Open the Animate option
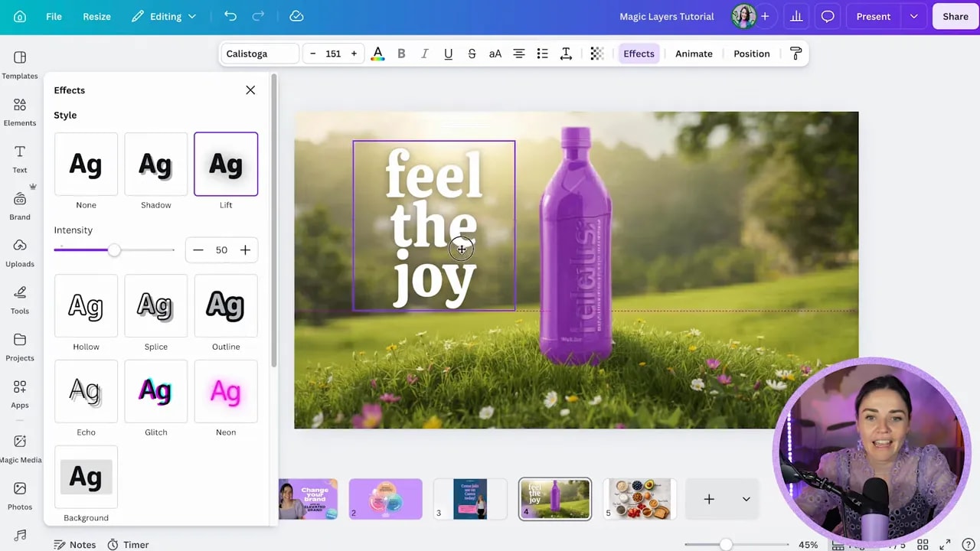Image resolution: width=980 pixels, height=551 pixels. click(x=694, y=54)
